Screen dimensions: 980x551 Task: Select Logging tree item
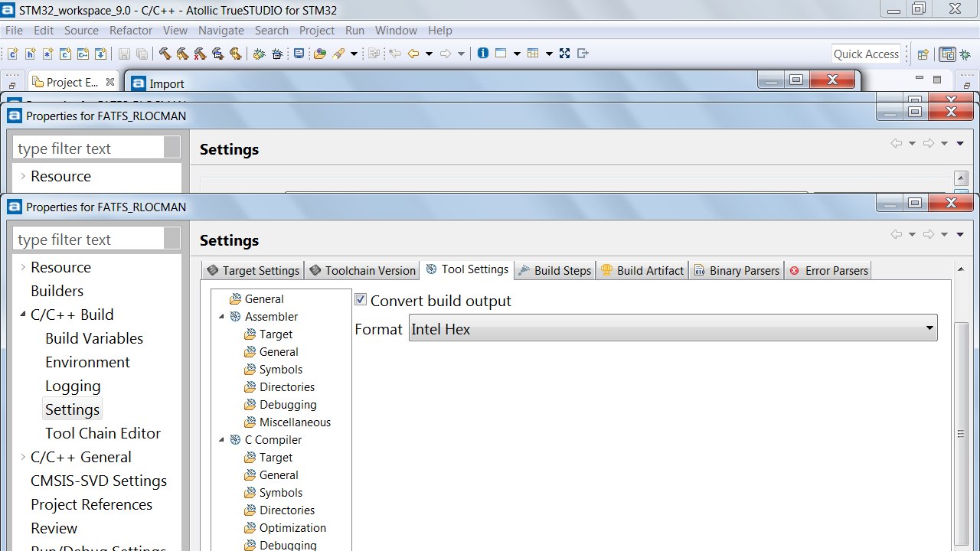[x=73, y=386]
